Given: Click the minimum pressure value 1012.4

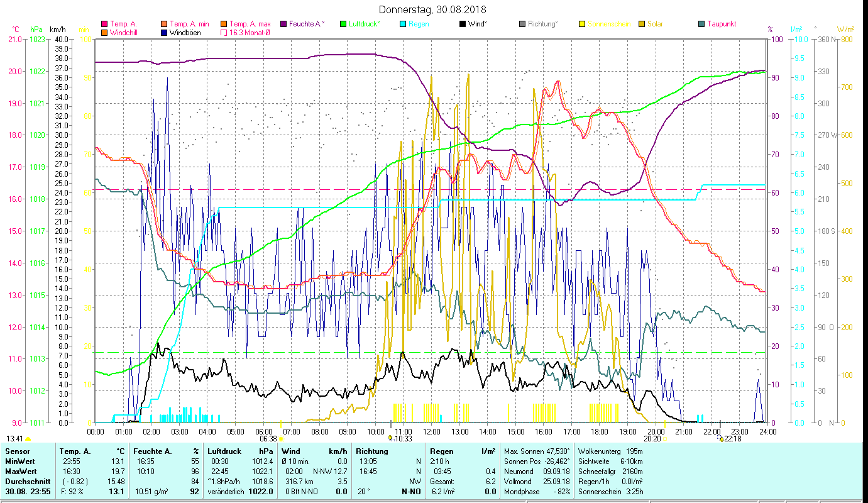Looking at the screenshot, I should pos(263,462).
